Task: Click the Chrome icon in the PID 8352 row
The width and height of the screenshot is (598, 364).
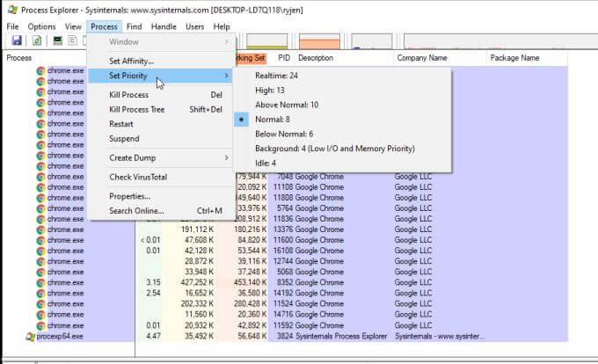Action: (x=40, y=283)
